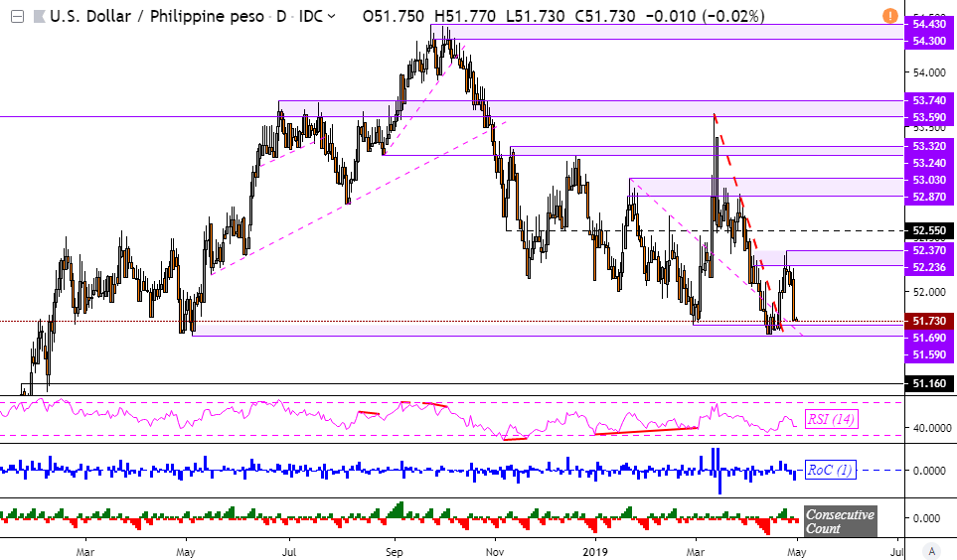
Task: Click the H51.770 high value in the header
Action: point(464,17)
